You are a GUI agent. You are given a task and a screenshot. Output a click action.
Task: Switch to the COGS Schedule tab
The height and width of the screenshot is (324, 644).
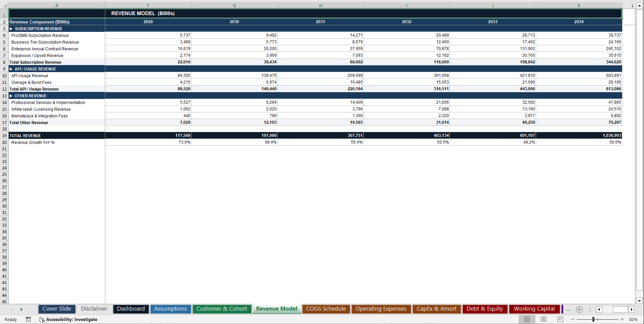(x=326, y=309)
